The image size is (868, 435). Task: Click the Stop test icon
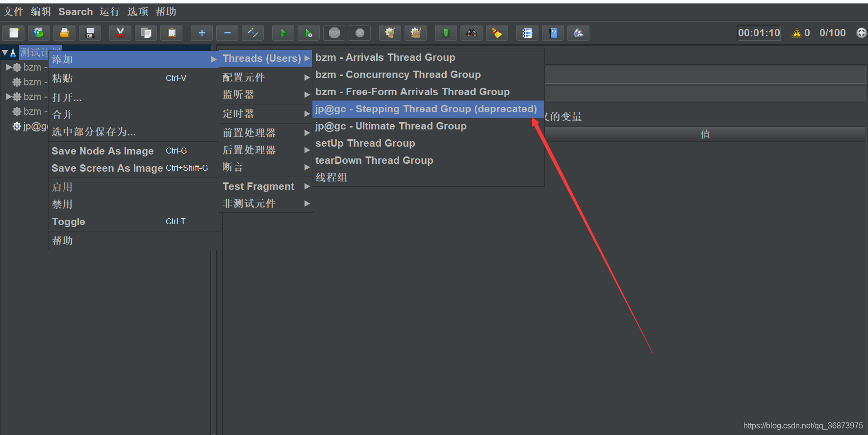334,33
